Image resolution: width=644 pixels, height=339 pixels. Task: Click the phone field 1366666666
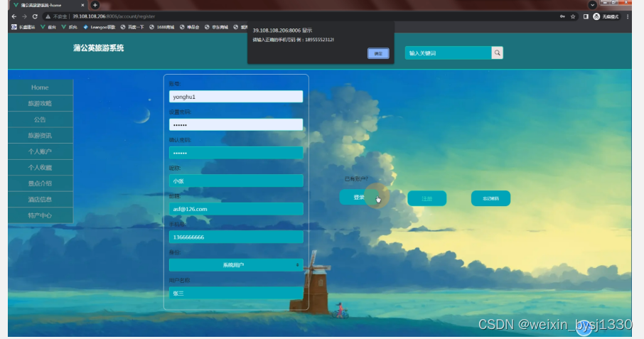(236, 237)
